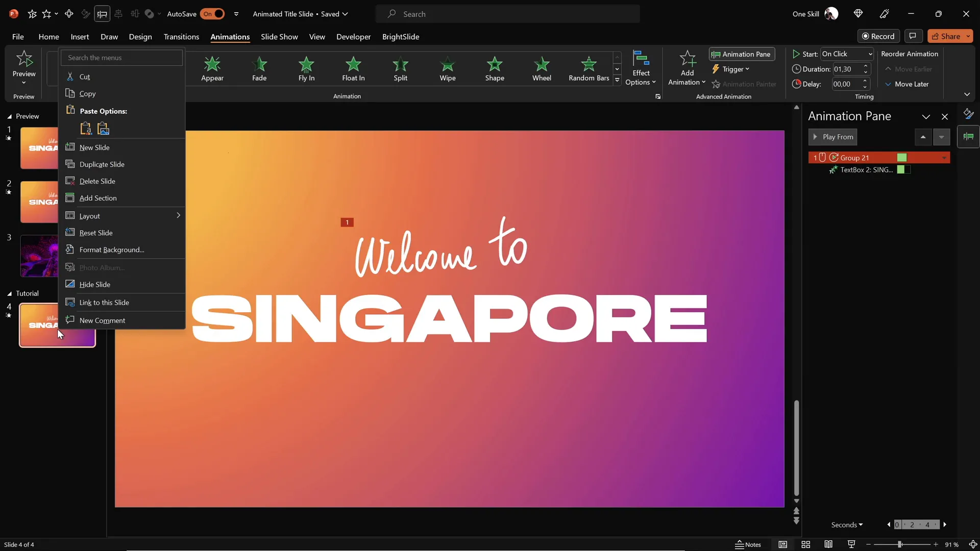
Task: Choose the Random Bars animation
Action: pyautogui.click(x=588, y=69)
